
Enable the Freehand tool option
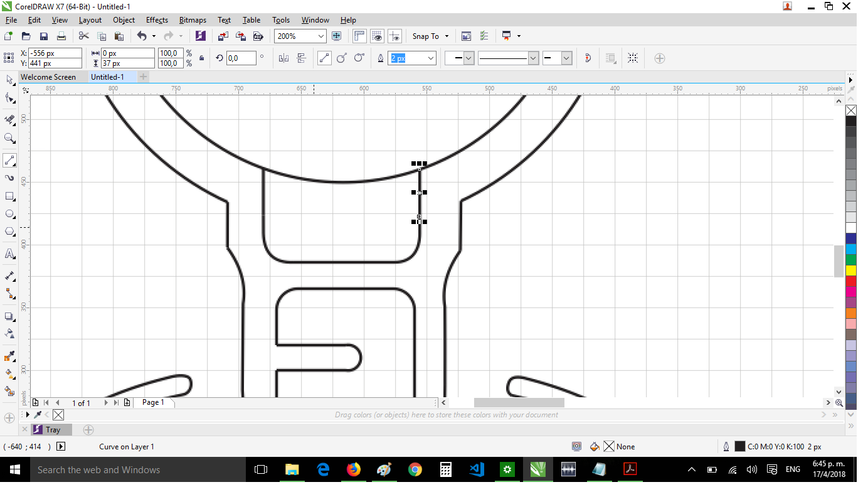(324, 58)
